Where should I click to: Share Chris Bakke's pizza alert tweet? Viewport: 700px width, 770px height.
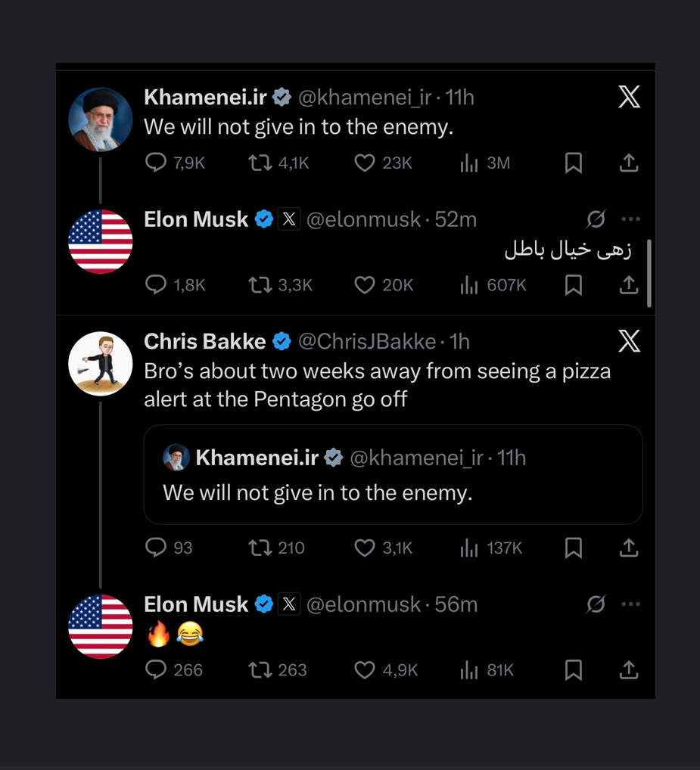click(629, 548)
